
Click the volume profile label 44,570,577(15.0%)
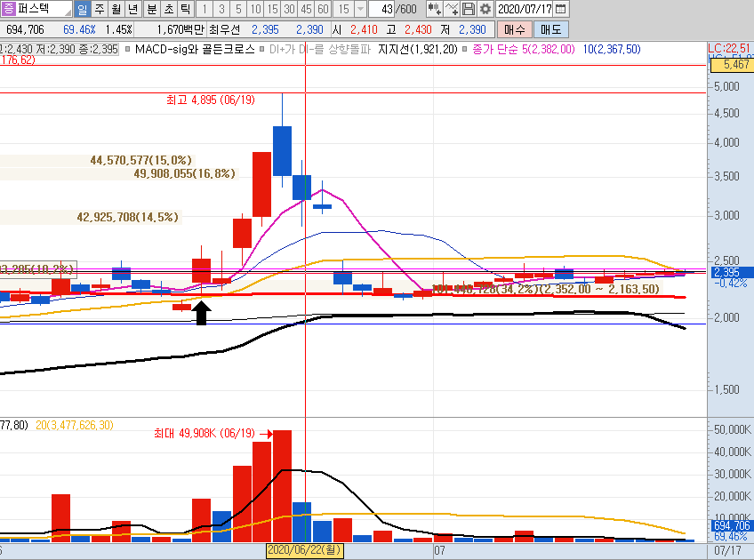(x=140, y=160)
